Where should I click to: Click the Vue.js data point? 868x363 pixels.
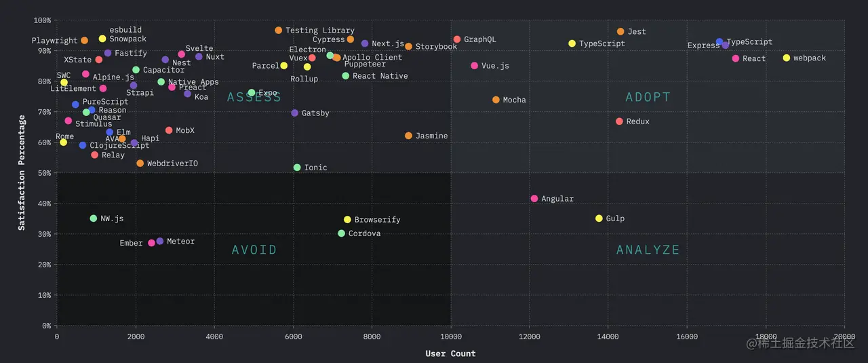(474, 66)
